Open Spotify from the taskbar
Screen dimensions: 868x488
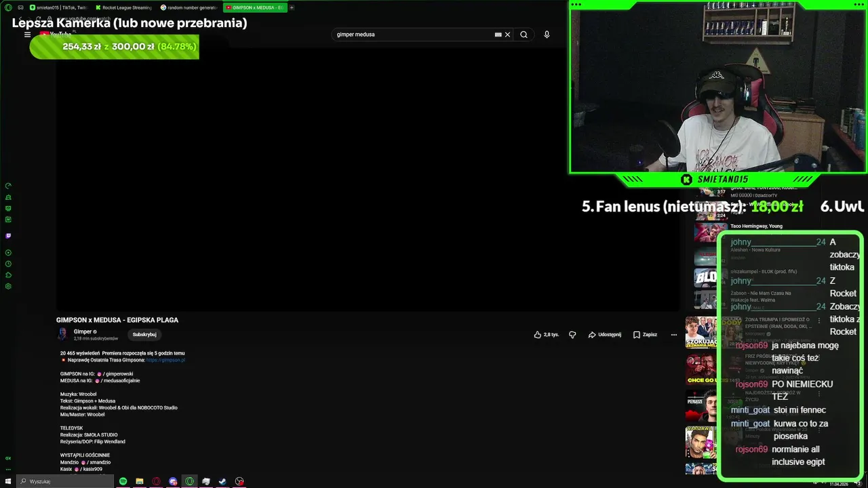coord(123,481)
